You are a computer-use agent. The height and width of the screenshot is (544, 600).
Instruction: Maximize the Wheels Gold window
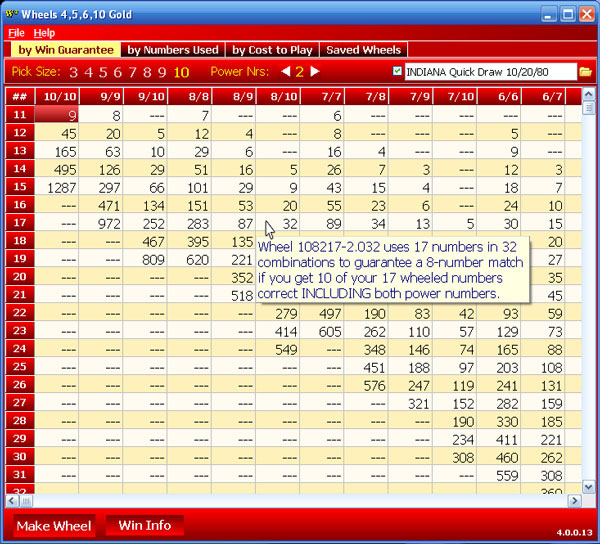coord(568,15)
